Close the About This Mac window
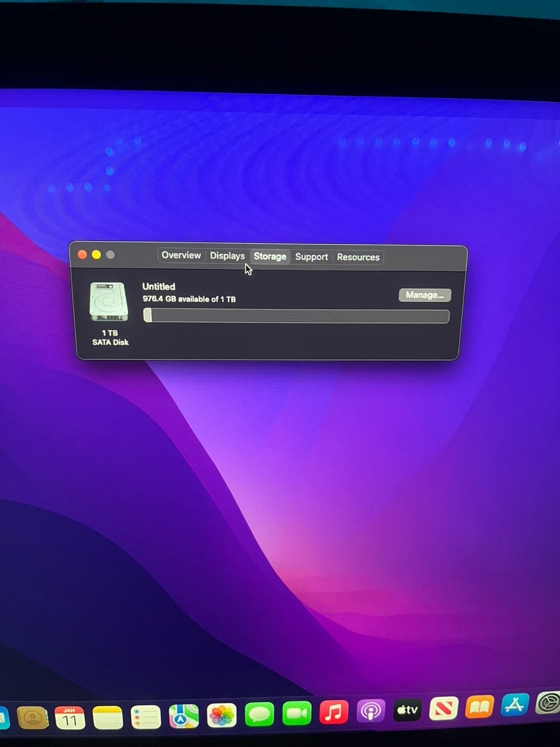Viewport: 560px width, 747px height. (82, 255)
